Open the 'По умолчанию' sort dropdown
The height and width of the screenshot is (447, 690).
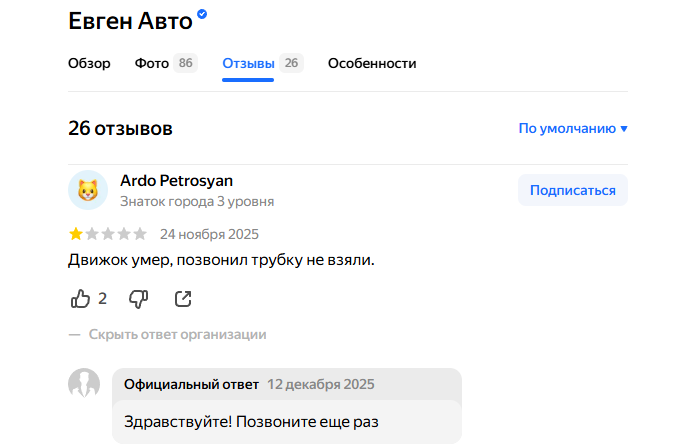pos(572,128)
